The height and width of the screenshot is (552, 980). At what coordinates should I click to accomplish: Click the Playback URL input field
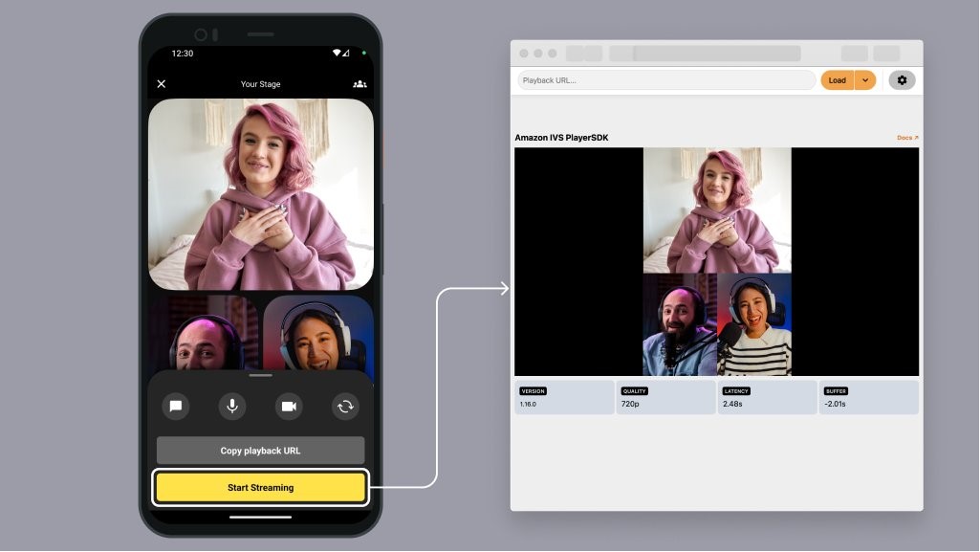coord(666,80)
